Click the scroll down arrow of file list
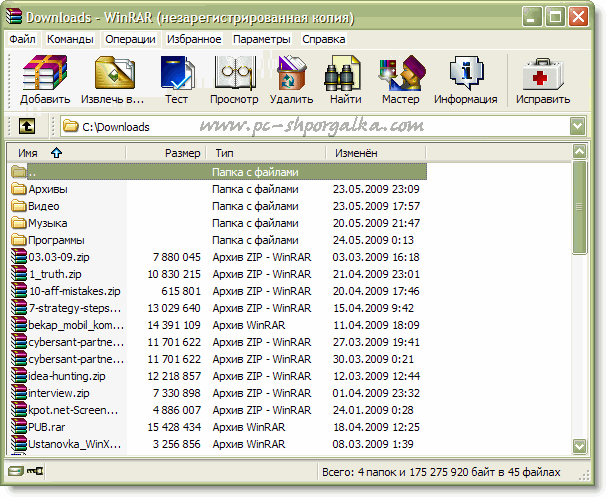Screen dimensions: 607x498 tap(580, 446)
